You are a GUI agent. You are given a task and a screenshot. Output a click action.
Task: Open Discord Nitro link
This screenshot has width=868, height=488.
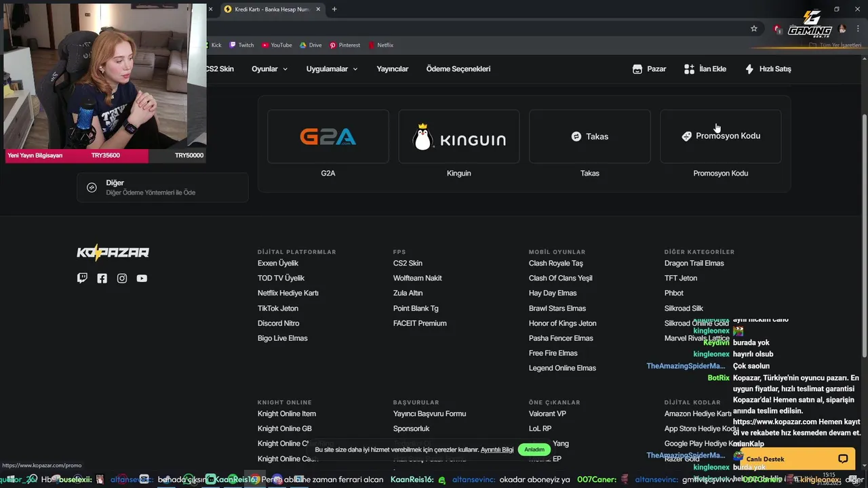click(x=279, y=323)
